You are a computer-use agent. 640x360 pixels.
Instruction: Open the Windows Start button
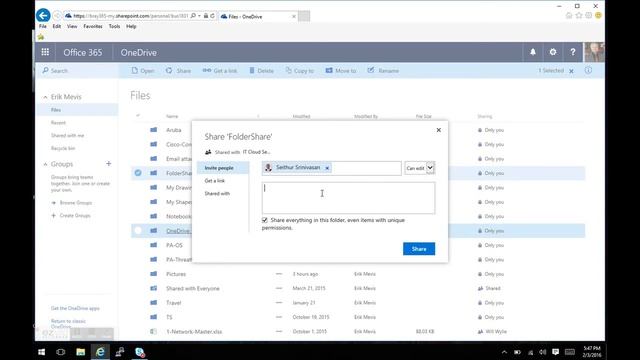[42, 352]
